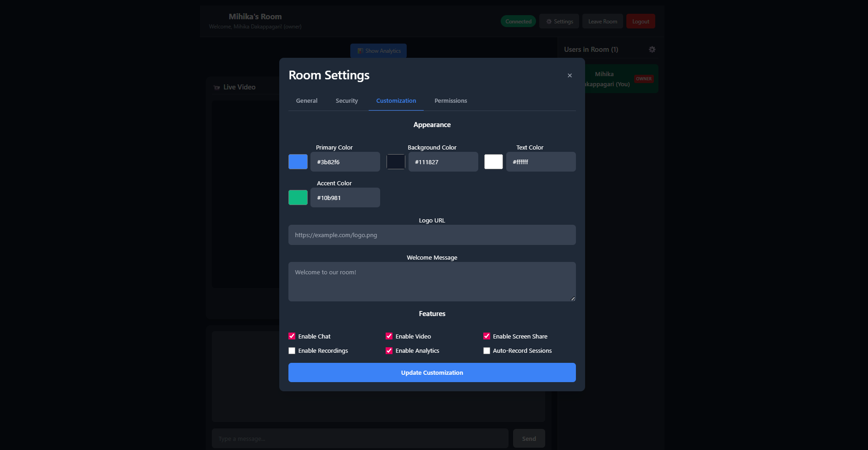Image resolution: width=868 pixels, height=450 pixels.
Task: Focus the Welcome Message text area
Action: [x=431, y=281]
